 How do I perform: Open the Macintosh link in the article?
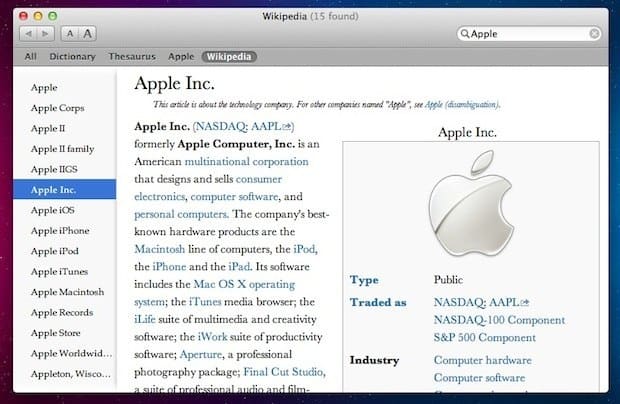click(x=159, y=249)
